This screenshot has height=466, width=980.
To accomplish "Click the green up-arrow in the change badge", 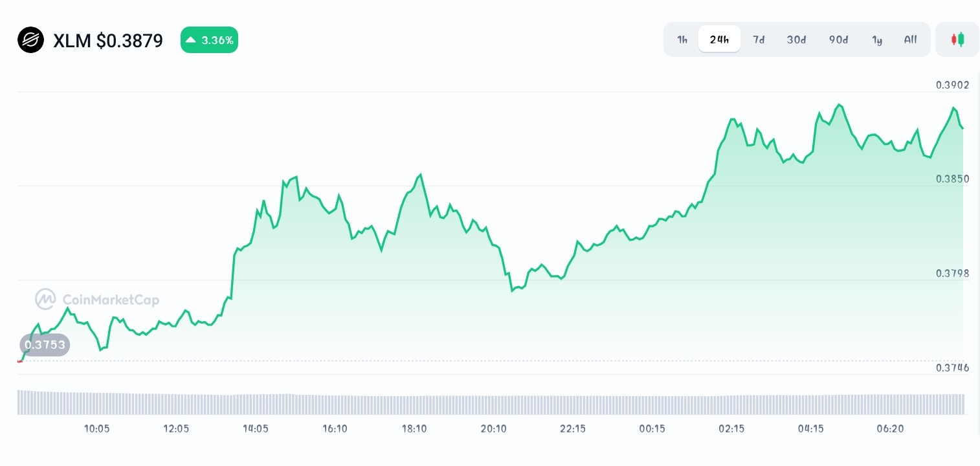I will point(191,39).
